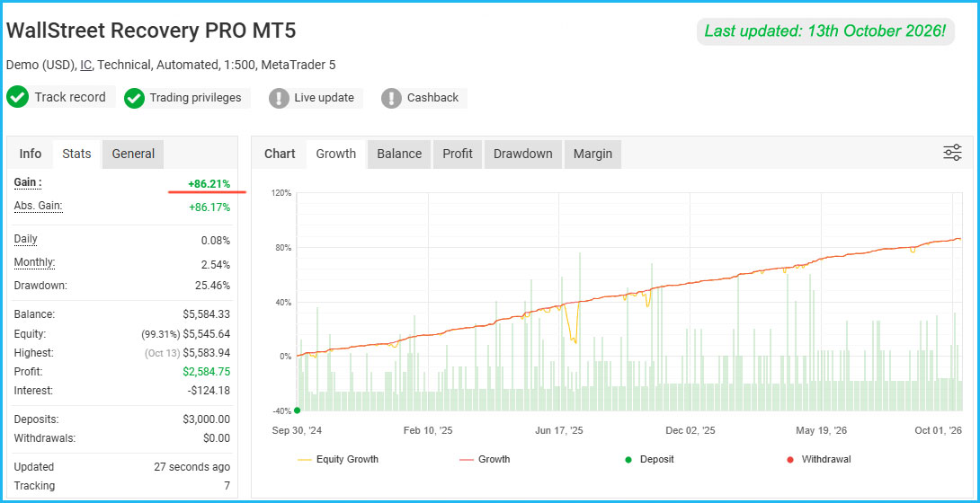Click the 25.46% drawdown value
This screenshot has height=503, width=980.
coord(212,286)
